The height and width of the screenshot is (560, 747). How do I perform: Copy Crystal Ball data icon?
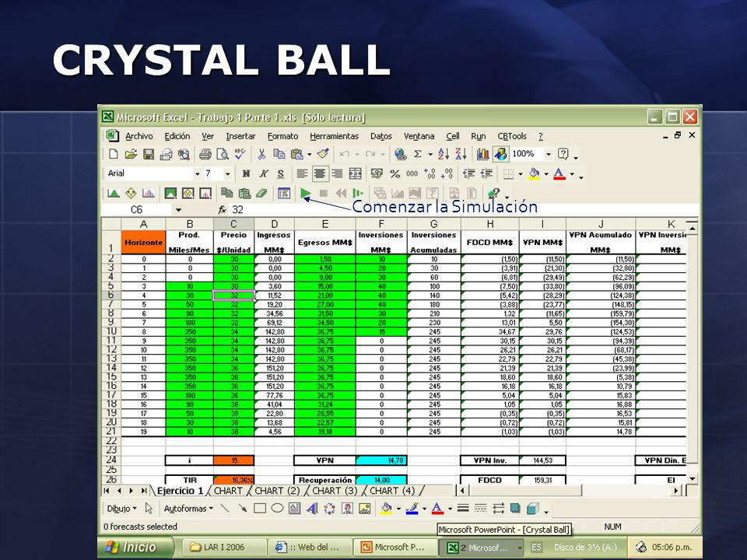226,194
